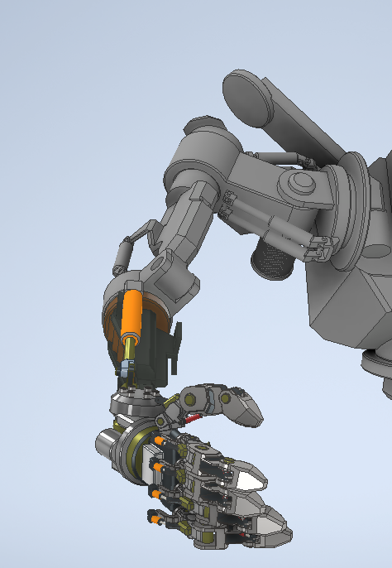
Task: Select the oval disc at top of arm
Action: tap(248, 98)
